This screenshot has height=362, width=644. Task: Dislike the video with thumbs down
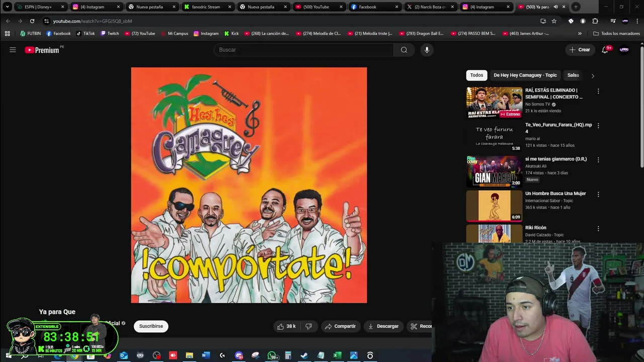pos(309,326)
